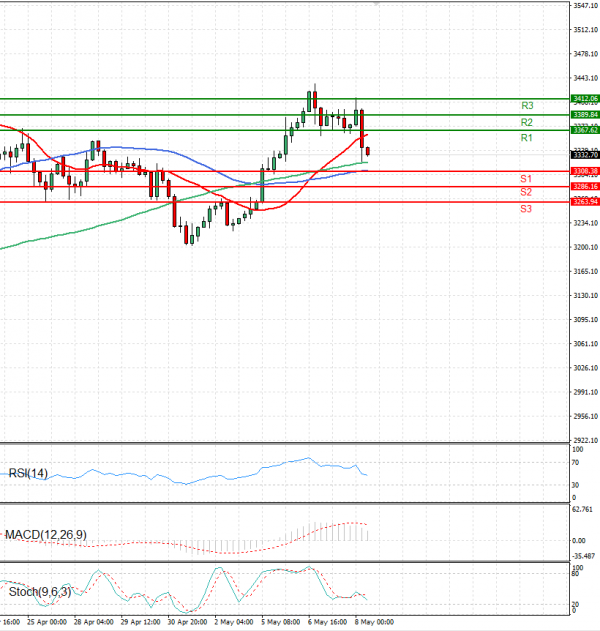Click the R3 resistance level label

(526, 105)
